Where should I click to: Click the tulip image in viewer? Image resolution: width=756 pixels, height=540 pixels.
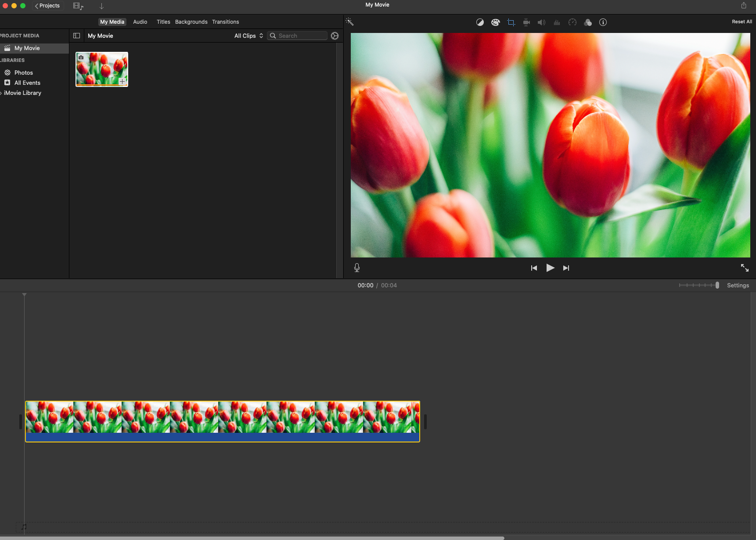pyautogui.click(x=550, y=145)
